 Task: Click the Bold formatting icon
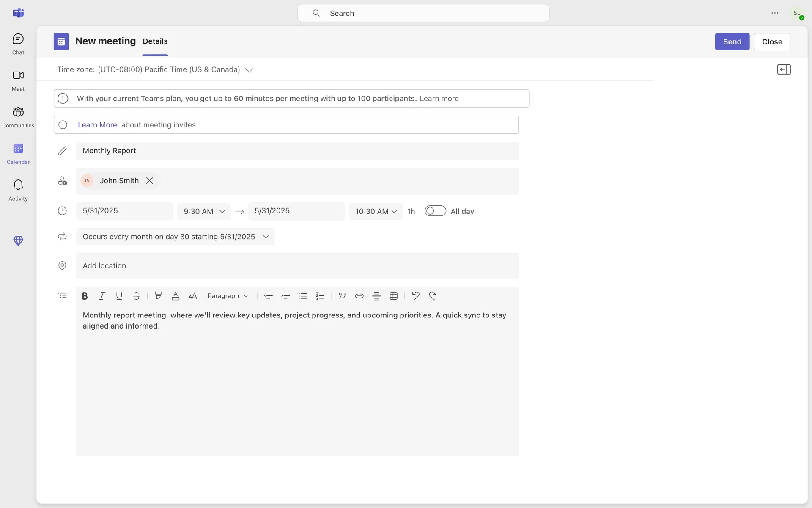[85, 296]
